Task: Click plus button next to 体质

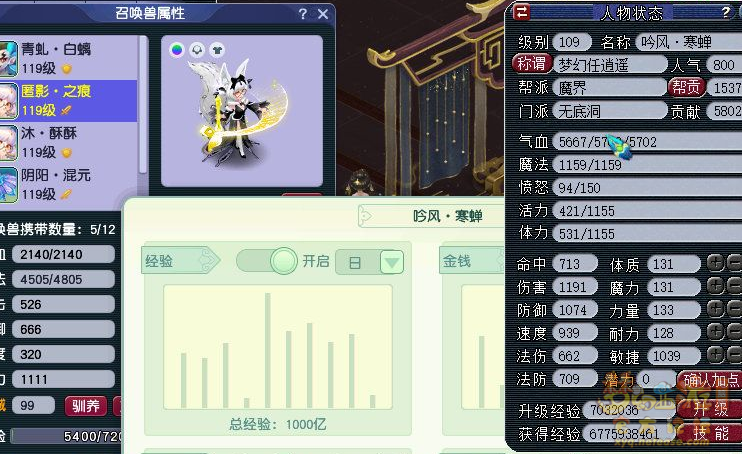Action: 715,263
